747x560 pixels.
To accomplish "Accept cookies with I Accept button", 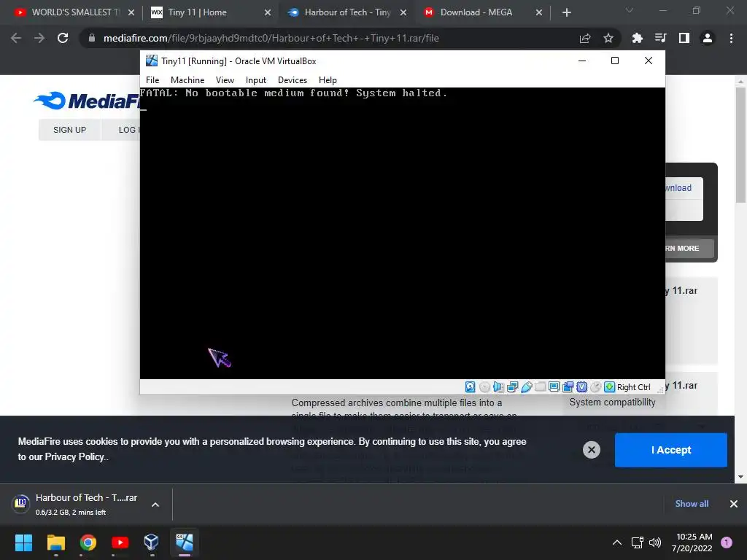I will click(x=671, y=450).
